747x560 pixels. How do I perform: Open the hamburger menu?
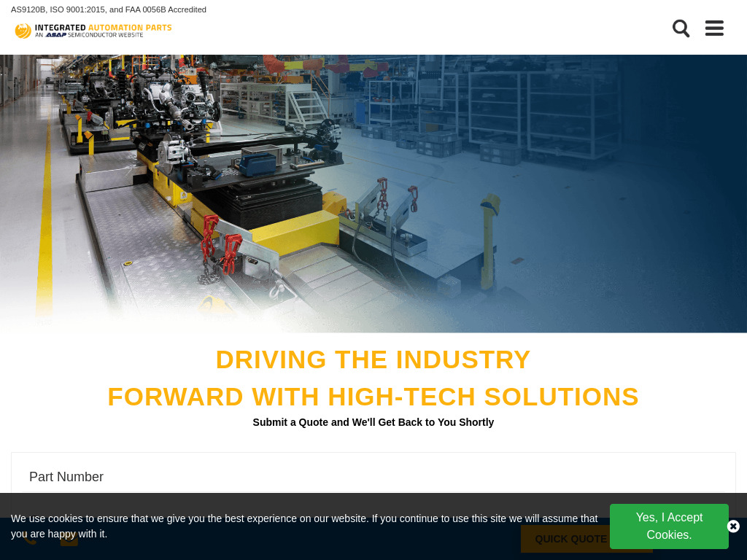point(714,28)
